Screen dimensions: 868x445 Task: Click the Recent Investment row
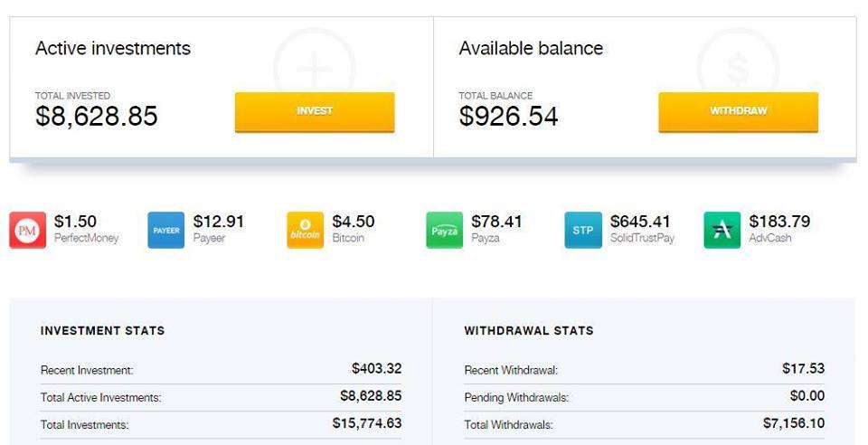tap(221, 370)
